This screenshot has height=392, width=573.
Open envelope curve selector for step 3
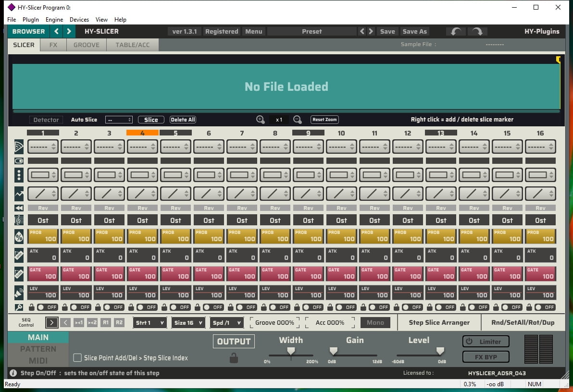(109, 194)
